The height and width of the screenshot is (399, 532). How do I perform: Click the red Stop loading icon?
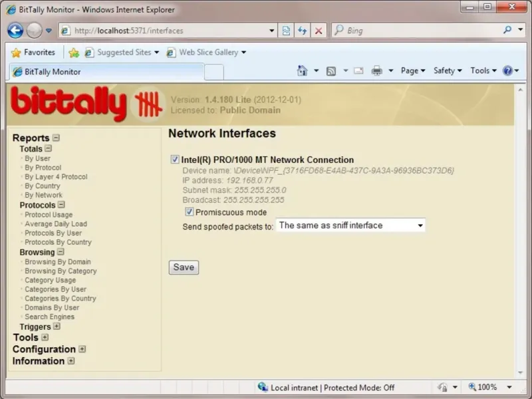coord(319,31)
